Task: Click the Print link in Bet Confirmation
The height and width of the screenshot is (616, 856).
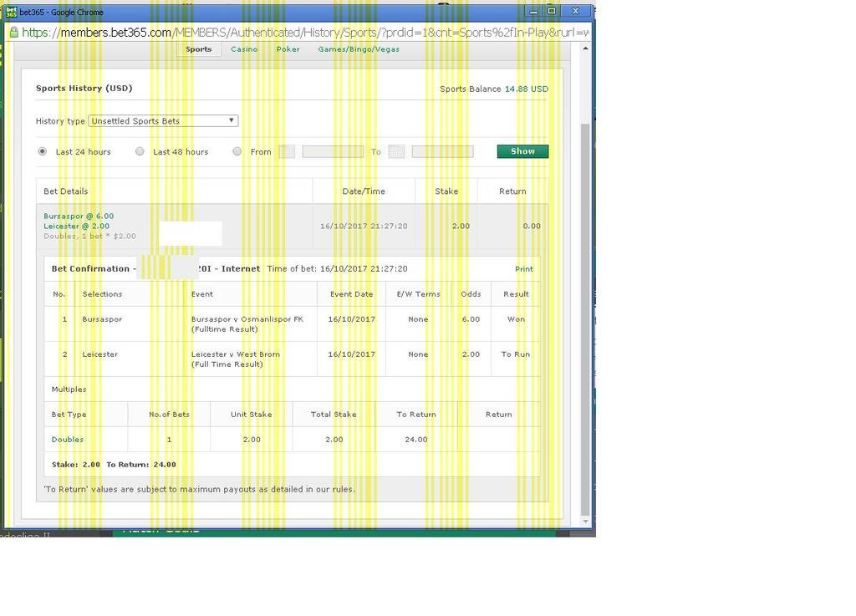Action: point(524,269)
